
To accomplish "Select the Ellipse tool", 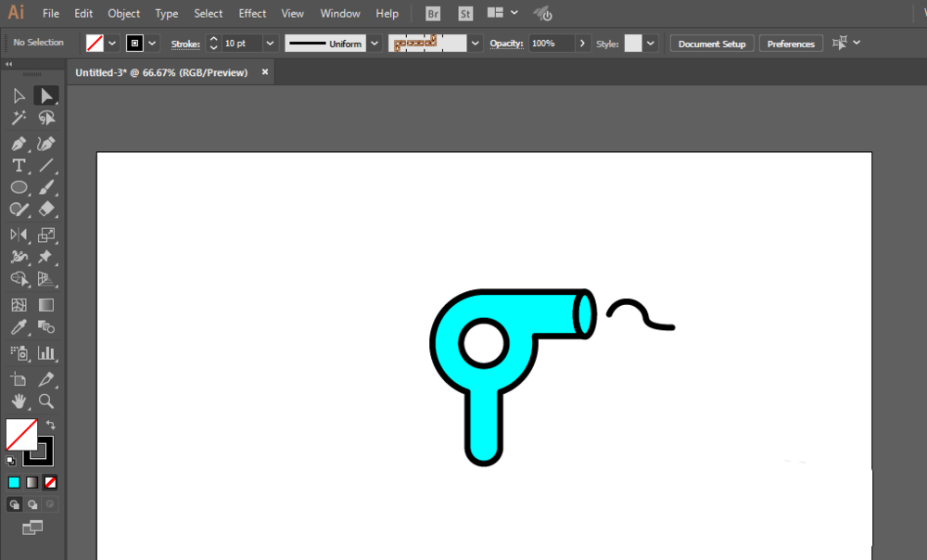I will pos(19,188).
